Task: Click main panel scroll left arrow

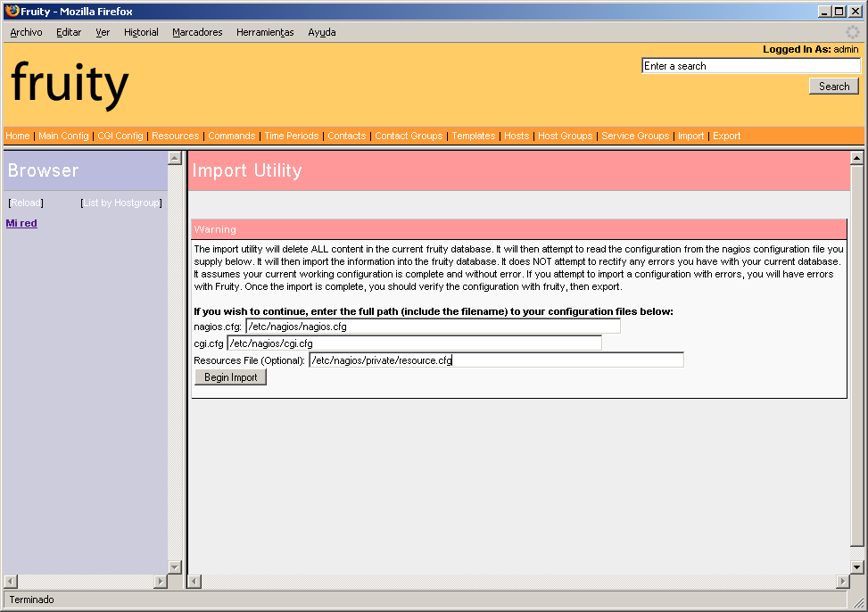Action: (194, 581)
